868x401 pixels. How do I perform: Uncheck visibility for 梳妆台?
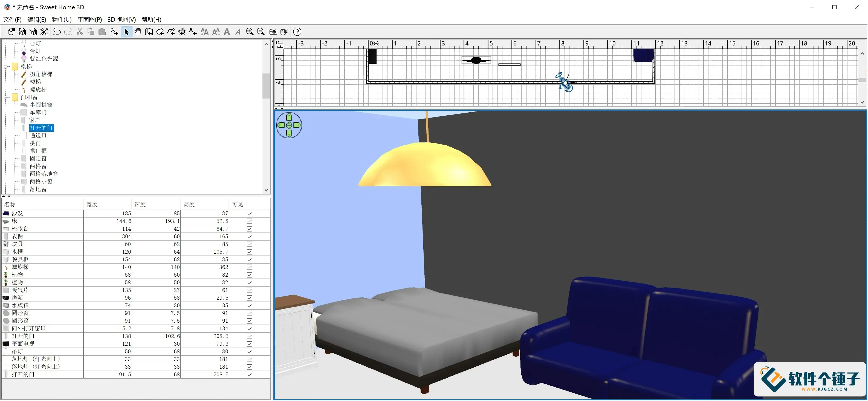[x=250, y=229]
